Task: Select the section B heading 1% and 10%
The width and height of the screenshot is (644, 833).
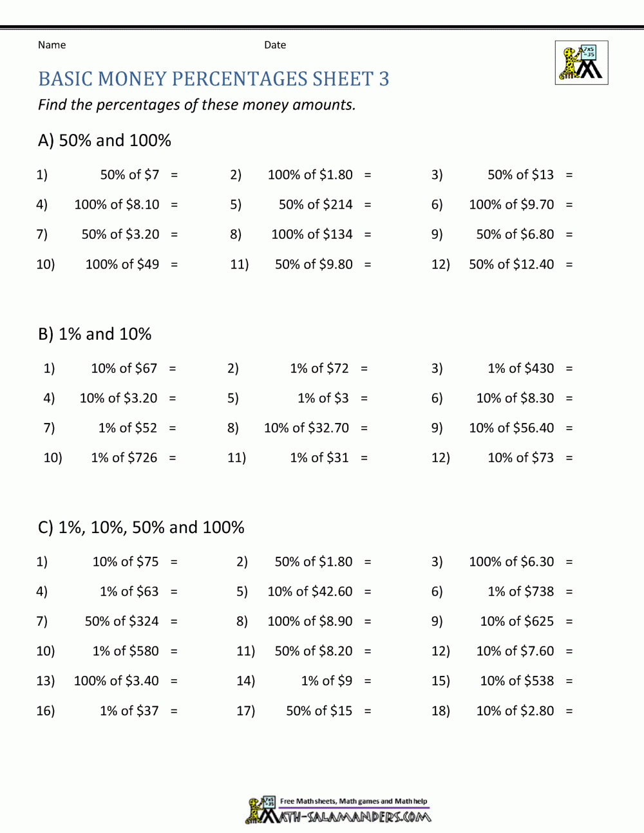Action: [x=95, y=334]
